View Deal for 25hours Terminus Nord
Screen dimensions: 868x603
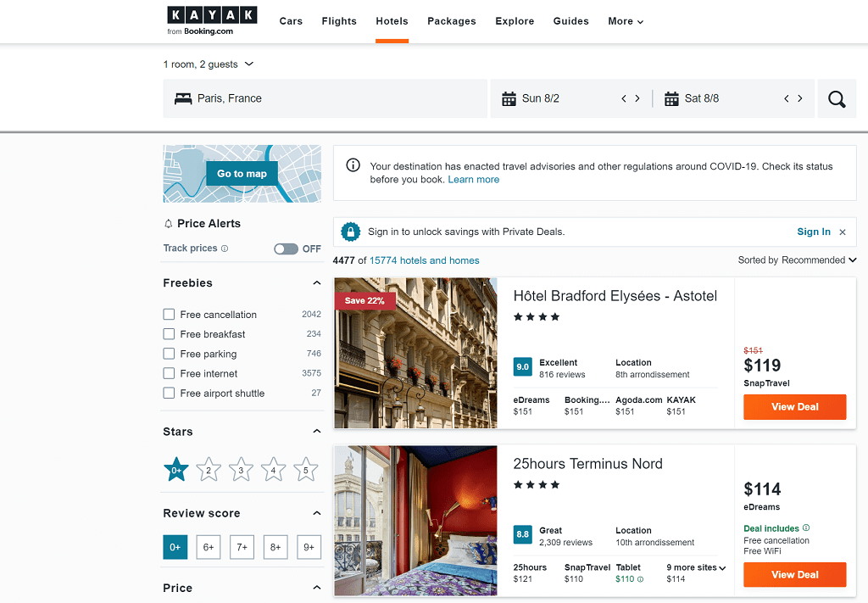point(795,575)
